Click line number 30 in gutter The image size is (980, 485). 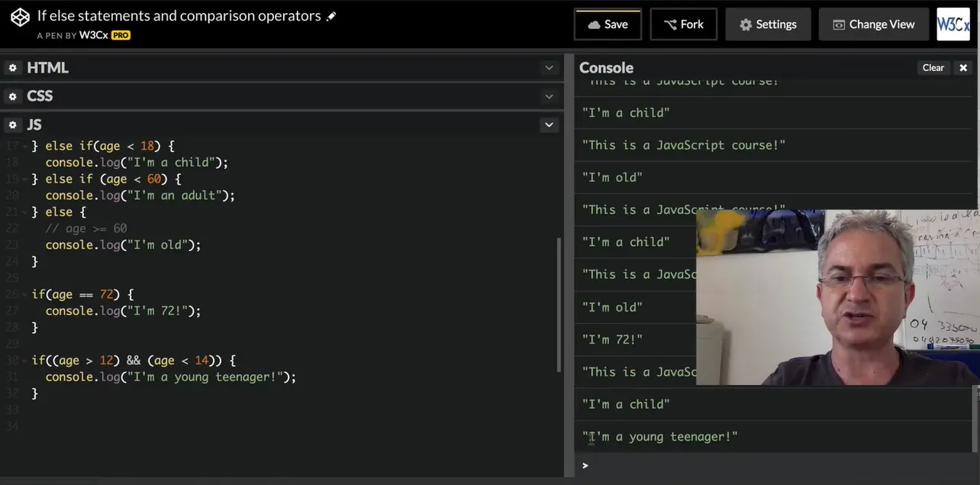[x=12, y=360]
